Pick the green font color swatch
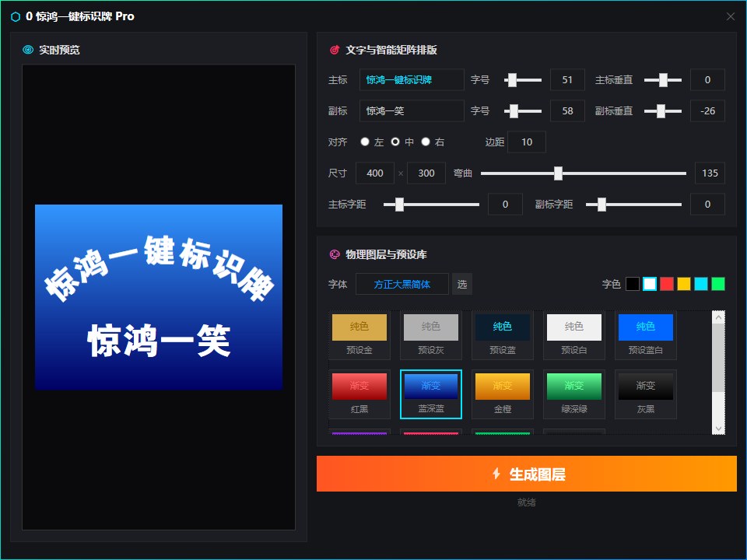 coord(718,284)
